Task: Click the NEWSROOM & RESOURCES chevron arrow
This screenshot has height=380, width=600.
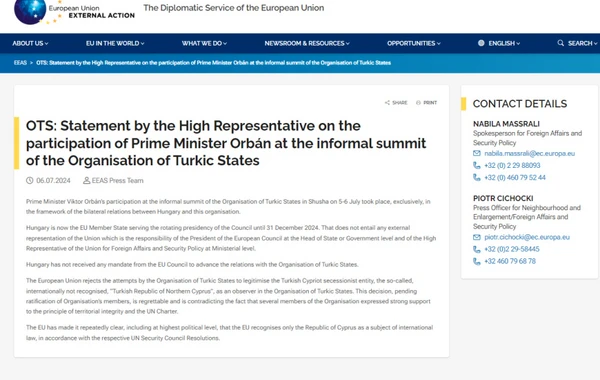Action: point(347,44)
